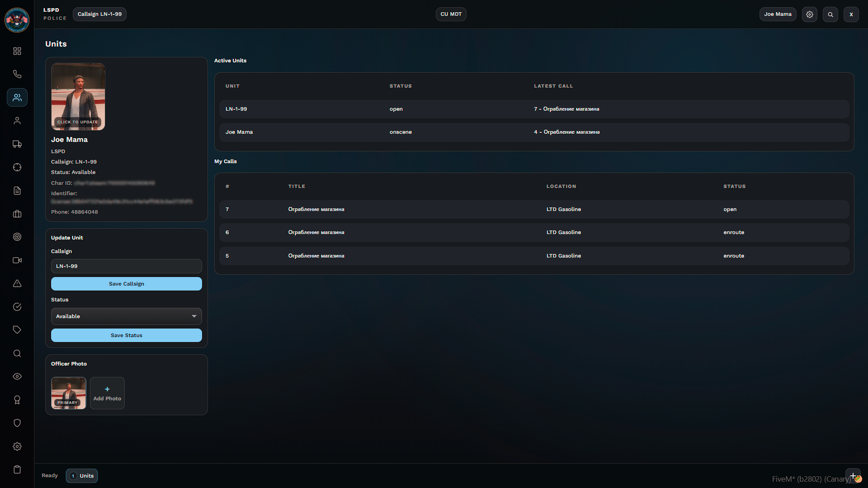Screen dimensions: 868x488
Task: Click the vehicle truck sidebar icon
Action: pos(17,144)
